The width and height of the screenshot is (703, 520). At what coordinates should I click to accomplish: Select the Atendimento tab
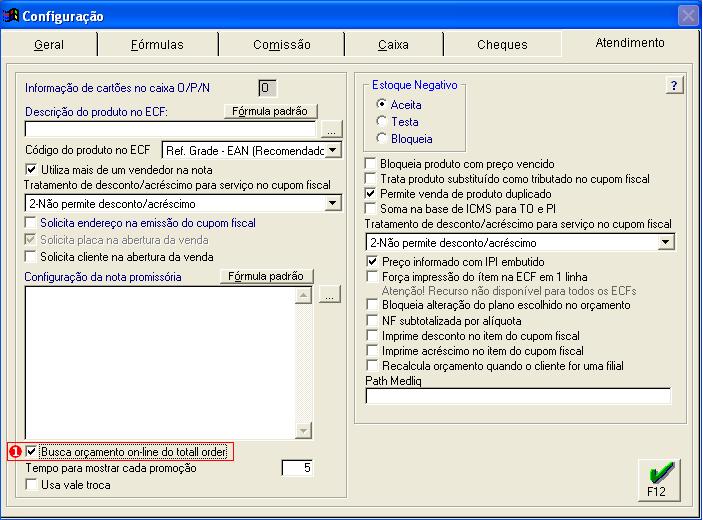tap(630, 43)
